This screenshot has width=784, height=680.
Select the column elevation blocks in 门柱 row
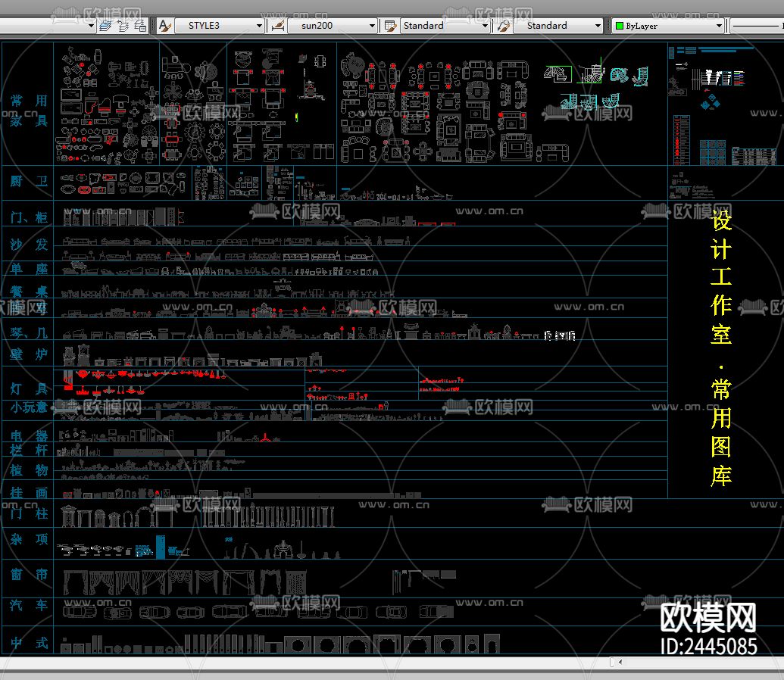point(267,516)
